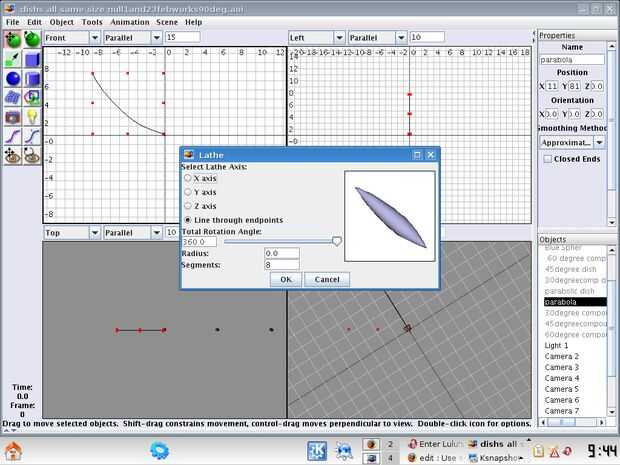The width and height of the screenshot is (620, 465).
Task: Select the Spline Mesh tool
Action: point(13,97)
